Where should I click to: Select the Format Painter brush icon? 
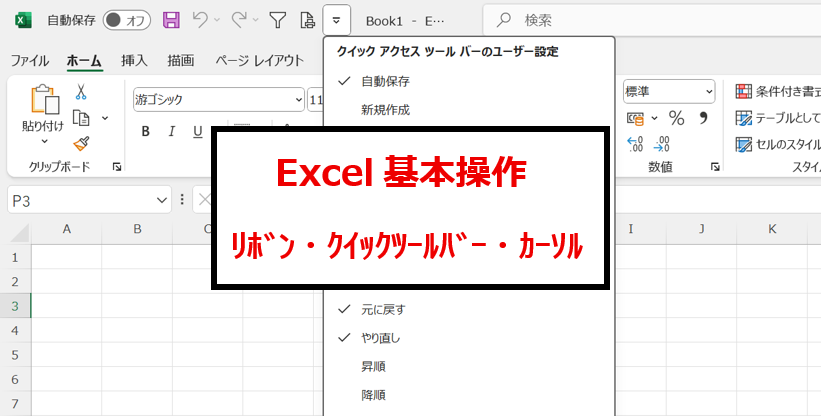click(x=81, y=143)
